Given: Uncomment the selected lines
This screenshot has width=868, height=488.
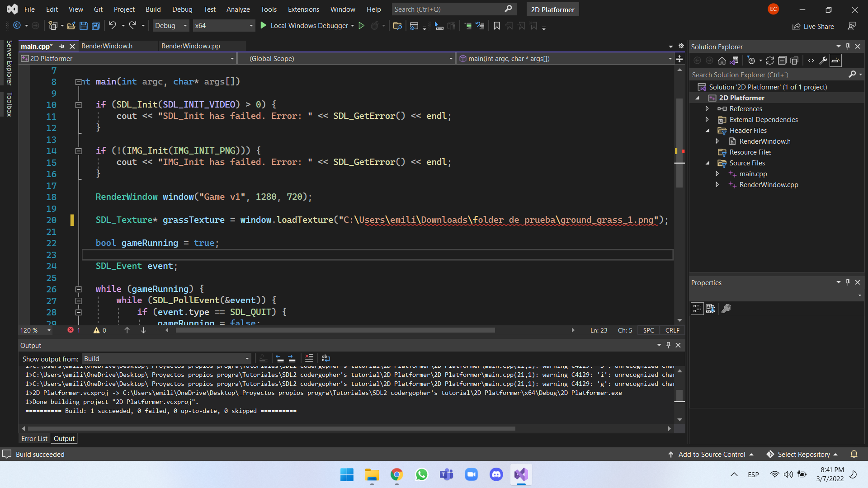Looking at the screenshot, I should pyautogui.click(x=480, y=26).
